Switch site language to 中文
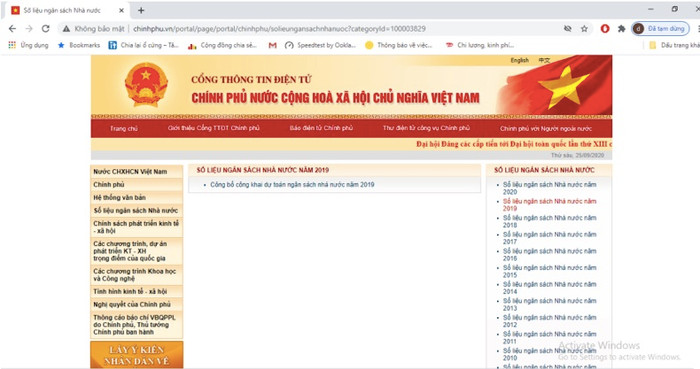 (x=544, y=60)
